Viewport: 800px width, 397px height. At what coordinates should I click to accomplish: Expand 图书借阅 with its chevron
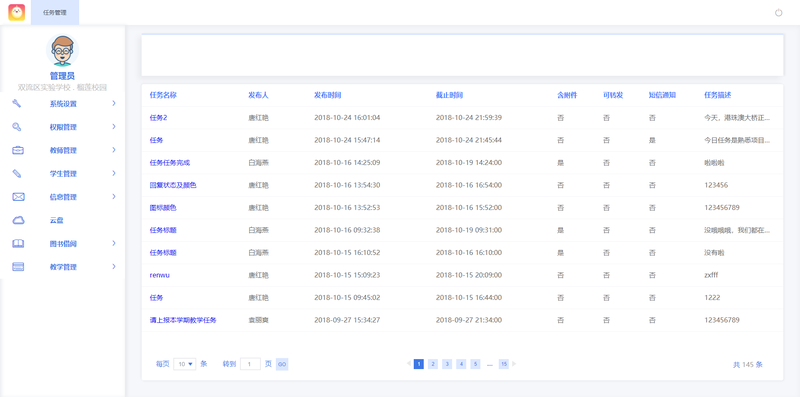click(114, 243)
